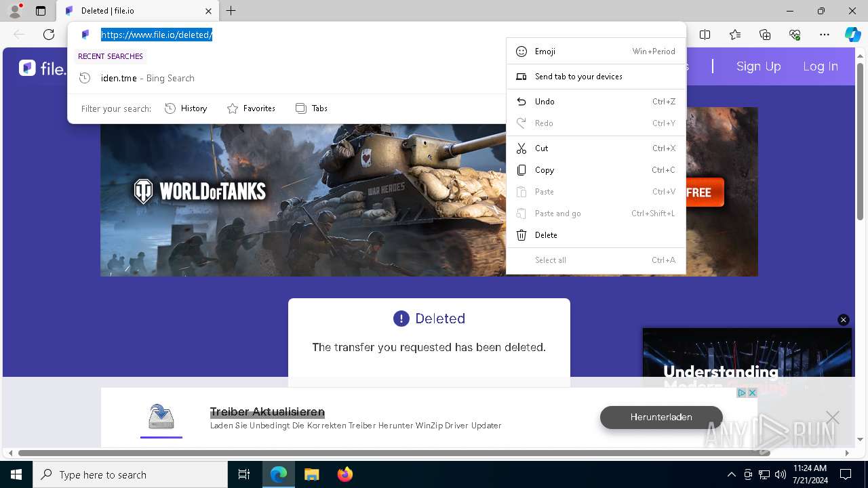Open the Collections toolbar icon
The width and height of the screenshot is (868, 488).
(765, 35)
